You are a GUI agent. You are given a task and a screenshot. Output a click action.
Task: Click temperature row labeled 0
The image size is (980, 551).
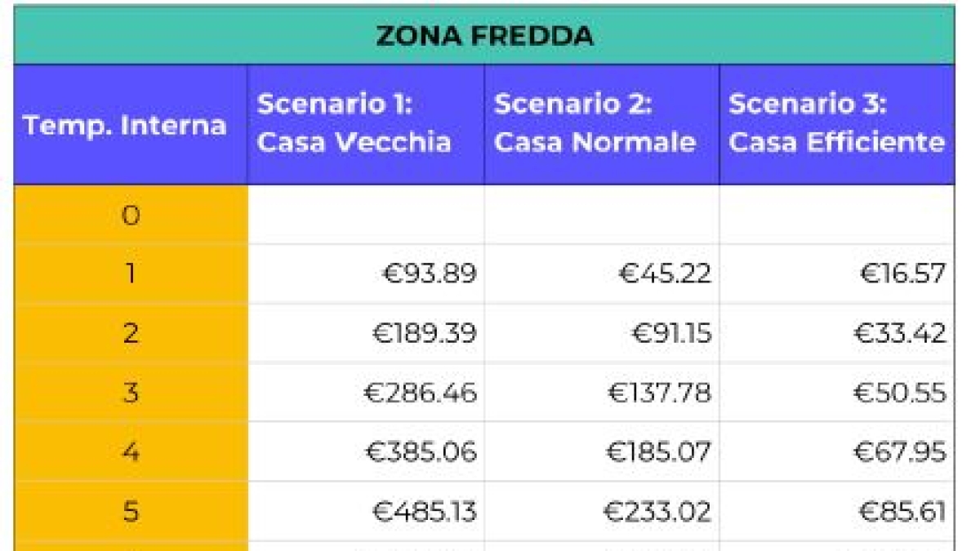point(131,216)
